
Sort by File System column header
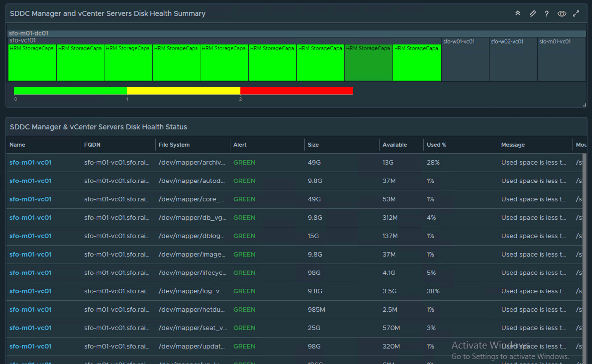pyautogui.click(x=174, y=145)
